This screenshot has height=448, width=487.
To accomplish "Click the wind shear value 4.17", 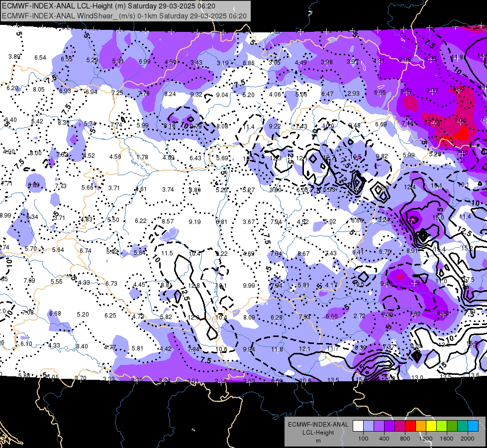I will (331, 285).
